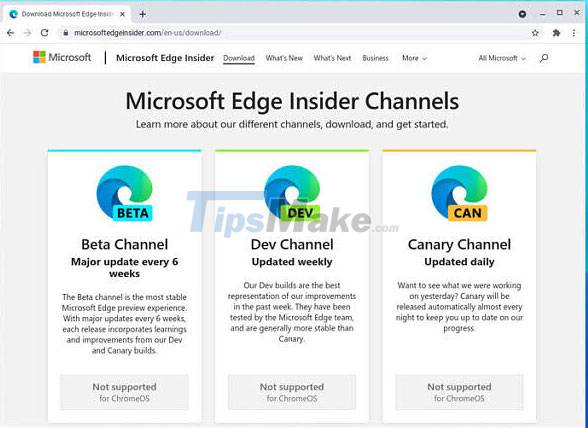Image resolution: width=588 pixels, height=428 pixels.
Task: Open the extensions puzzle icon
Action: tap(556, 33)
